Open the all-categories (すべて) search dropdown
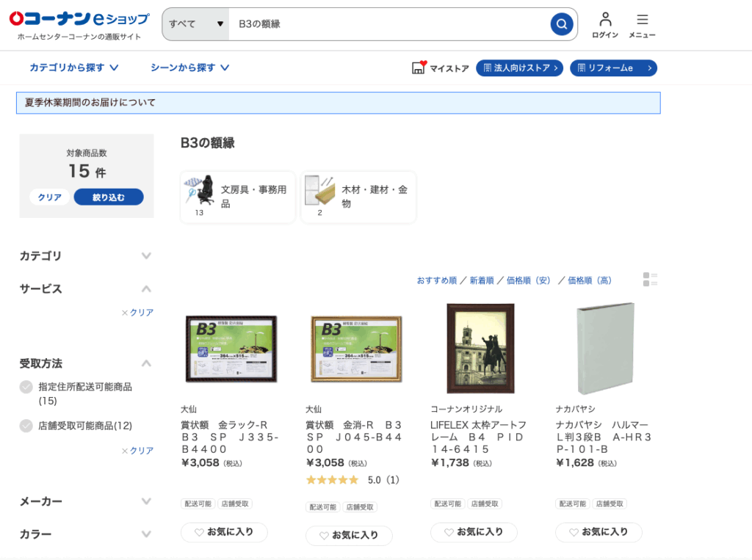Viewport: 752px width, 560px height. coord(195,24)
